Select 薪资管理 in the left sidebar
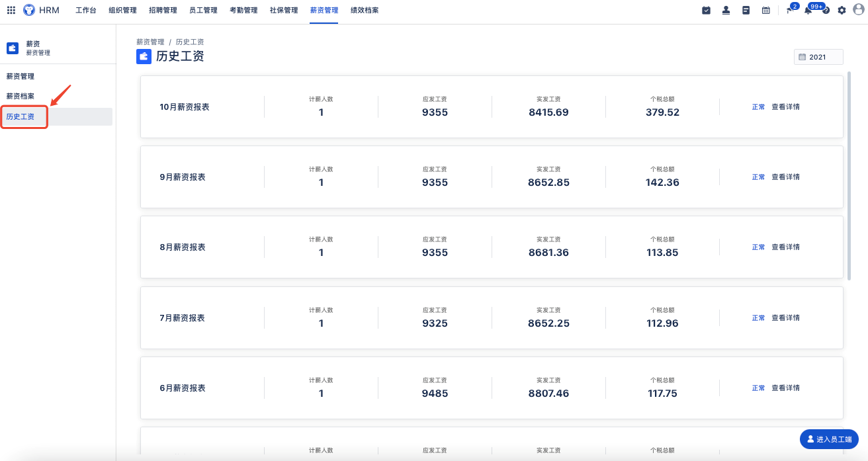Screen dimensions: 868x461 [21, 76]
